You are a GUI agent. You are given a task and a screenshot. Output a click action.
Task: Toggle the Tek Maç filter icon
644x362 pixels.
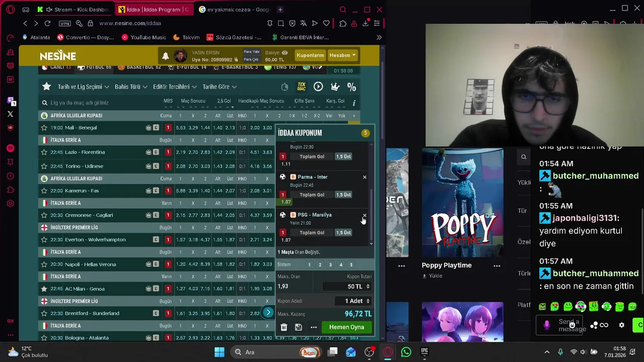tap(301, 86)
